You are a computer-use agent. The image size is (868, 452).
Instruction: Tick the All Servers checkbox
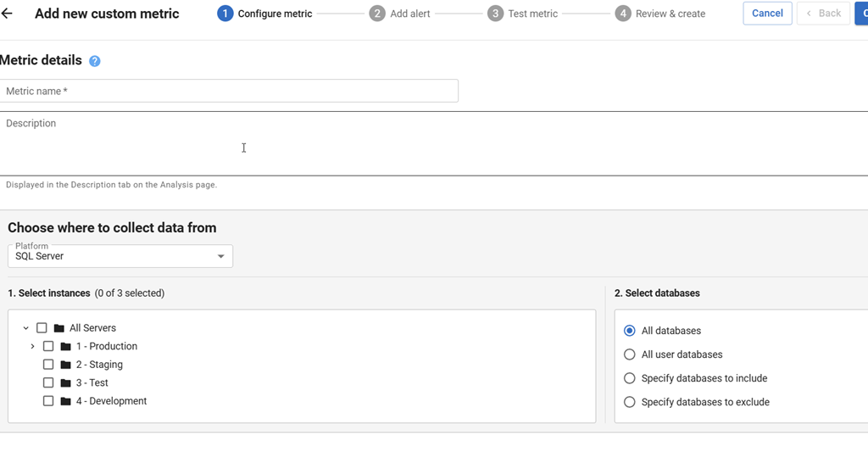tap(42, 328)
